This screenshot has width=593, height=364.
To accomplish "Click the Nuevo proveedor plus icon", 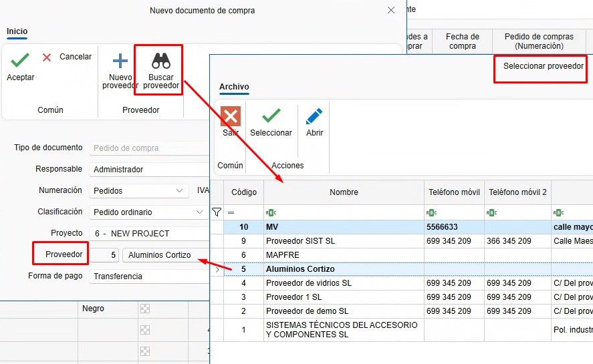I will (120, 61).
